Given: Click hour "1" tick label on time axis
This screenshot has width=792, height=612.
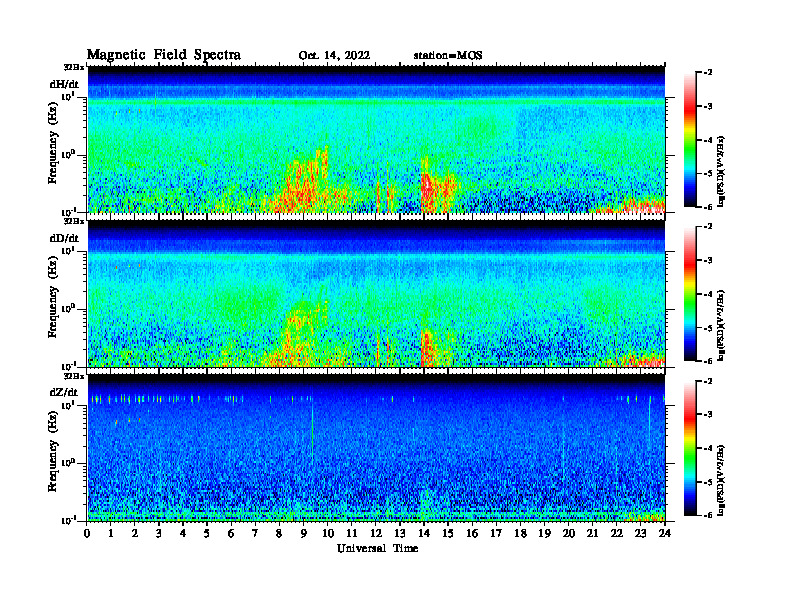Looking at the screenshot, I should pos(111,533).
